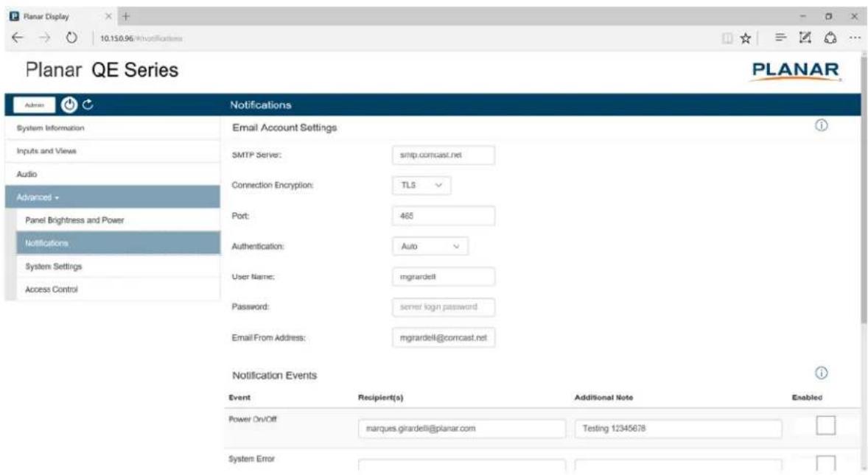Open Inputs and Views in the sidebar
The height and width of the screenshot is (475, 868).
click(113, 151)
